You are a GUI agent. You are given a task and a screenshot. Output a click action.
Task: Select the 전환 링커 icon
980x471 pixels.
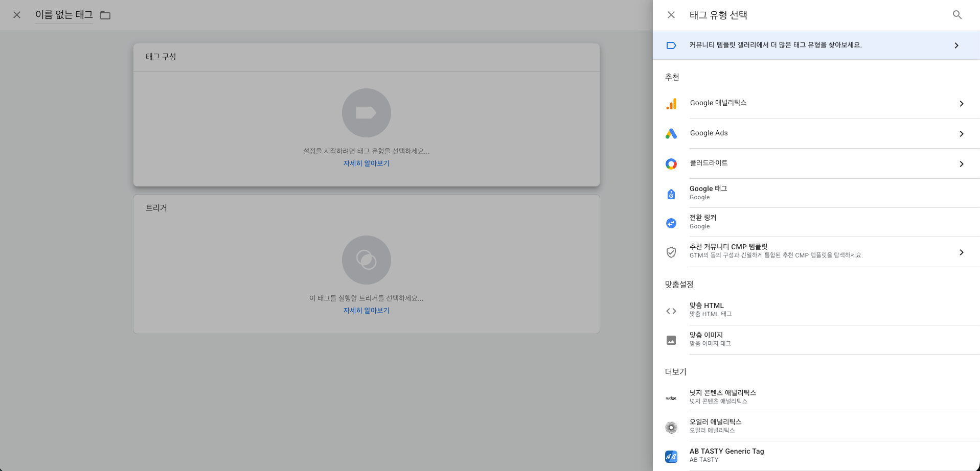point(671,223)
